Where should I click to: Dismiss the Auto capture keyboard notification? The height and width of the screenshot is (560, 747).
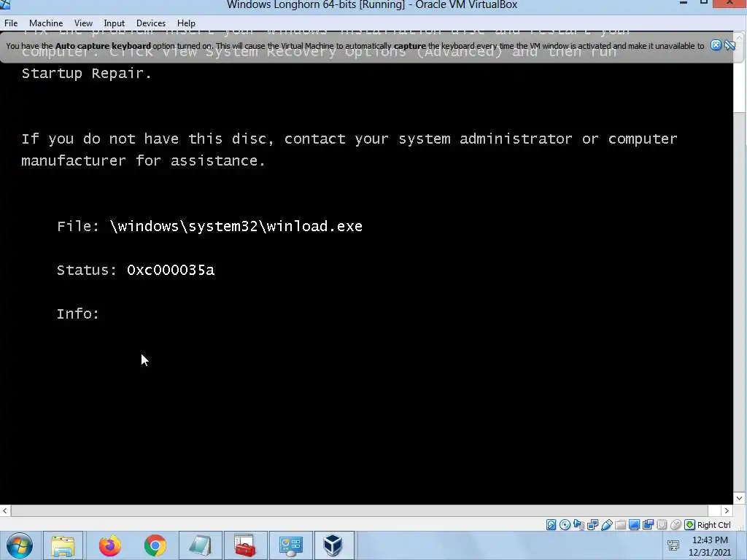716,45
